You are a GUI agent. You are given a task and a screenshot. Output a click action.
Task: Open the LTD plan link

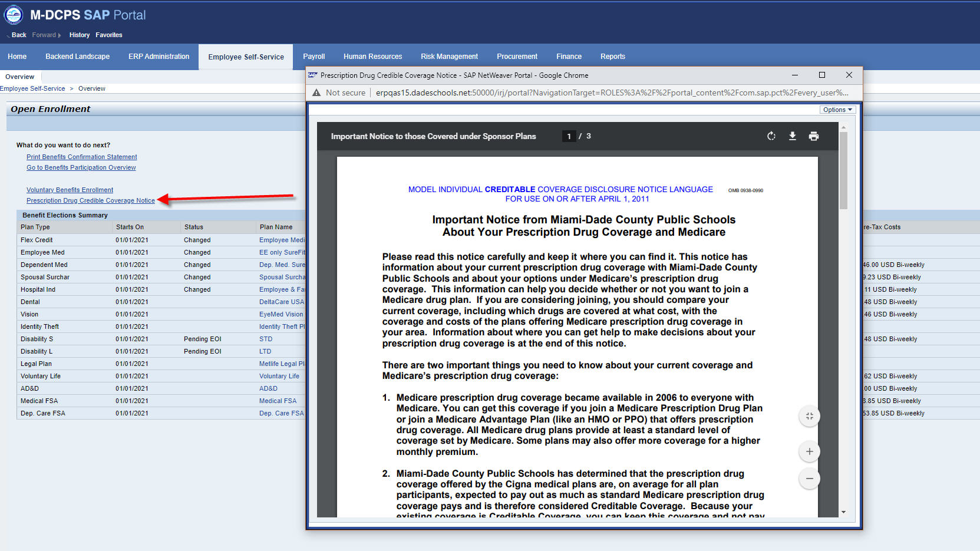pyautogui.click(x=265, y=351)
